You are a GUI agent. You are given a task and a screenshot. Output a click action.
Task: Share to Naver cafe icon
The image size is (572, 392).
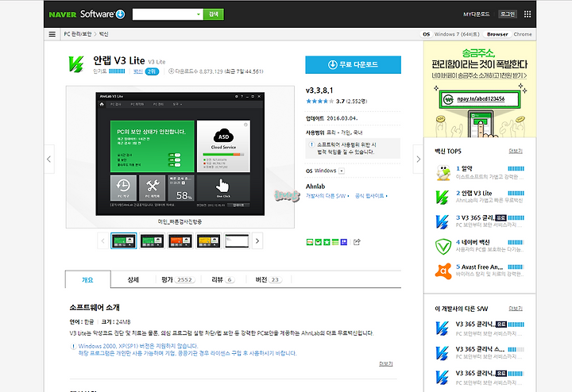coord(318,242)
